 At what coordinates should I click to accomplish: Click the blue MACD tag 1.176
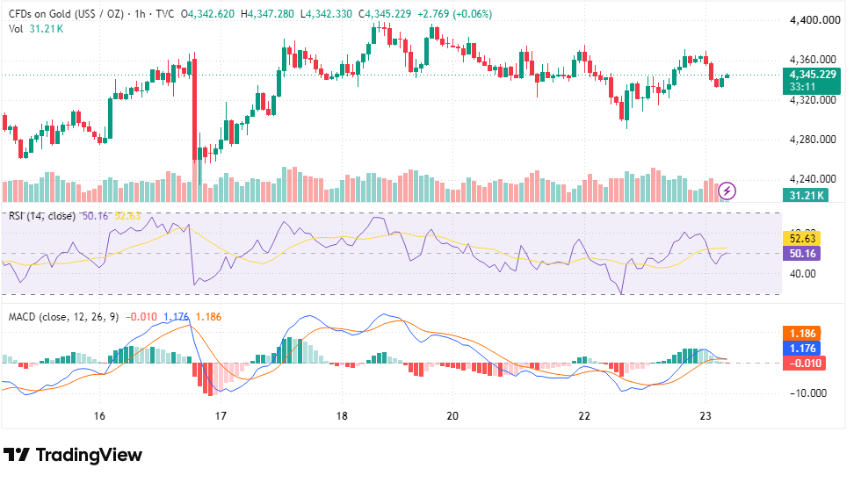click(x=802, y=348)
